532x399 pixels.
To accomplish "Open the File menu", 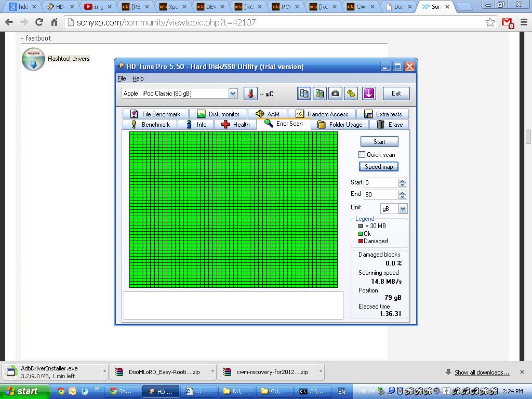I will click(x=122, y=78).
